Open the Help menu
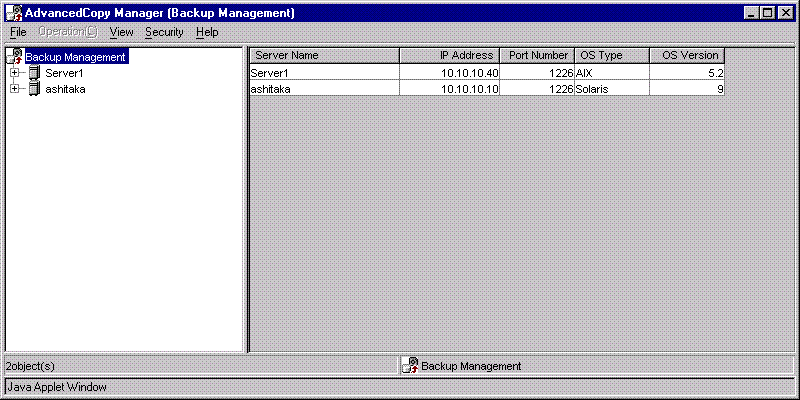This screenshot has width=800, height=400. coord(207,32)
